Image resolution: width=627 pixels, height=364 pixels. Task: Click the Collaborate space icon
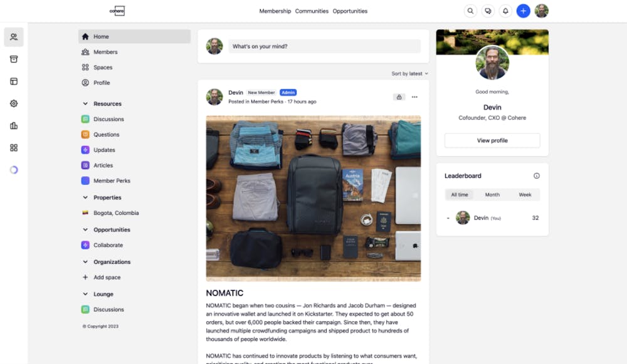coord(85,245)
